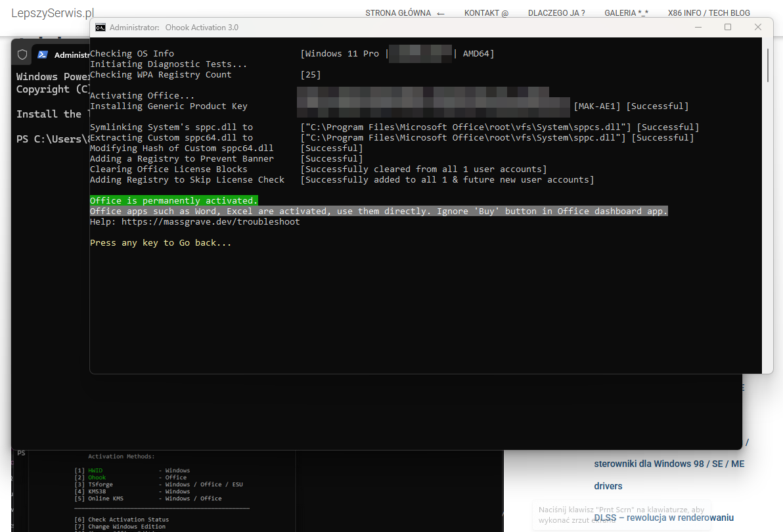Click the Activation Methods screenshot image below
The width and height of the screenshot is (783, 532).
257,491
